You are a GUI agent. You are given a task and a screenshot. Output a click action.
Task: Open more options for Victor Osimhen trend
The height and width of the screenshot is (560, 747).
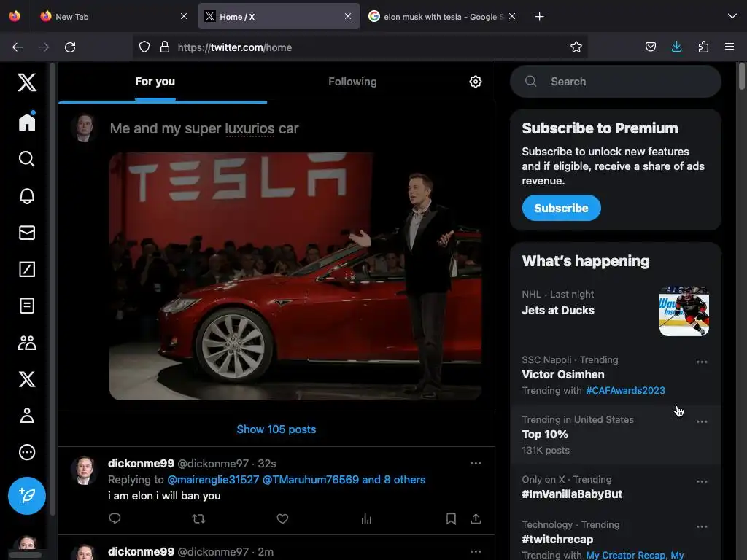point(702,362)
